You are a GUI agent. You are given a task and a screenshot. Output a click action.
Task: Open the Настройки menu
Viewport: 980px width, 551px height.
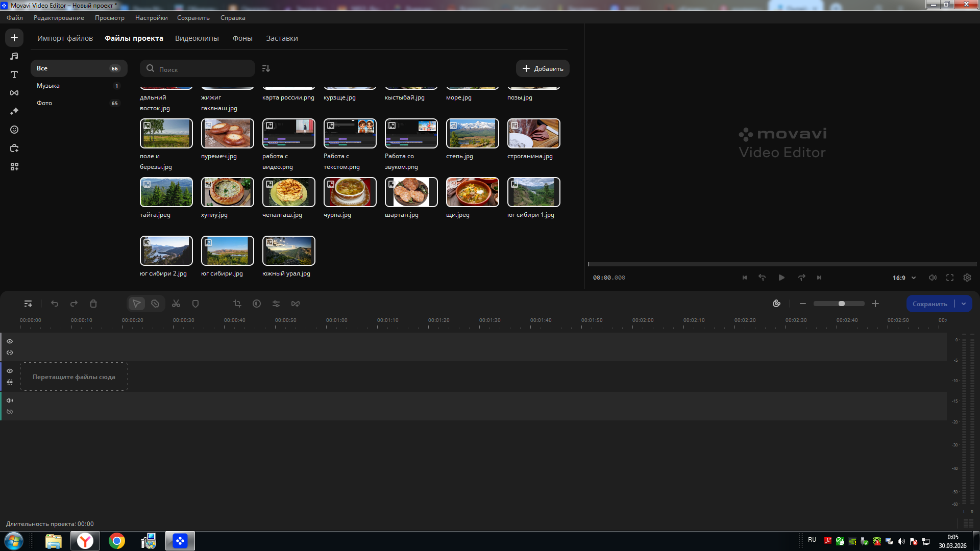coord(151,18)
